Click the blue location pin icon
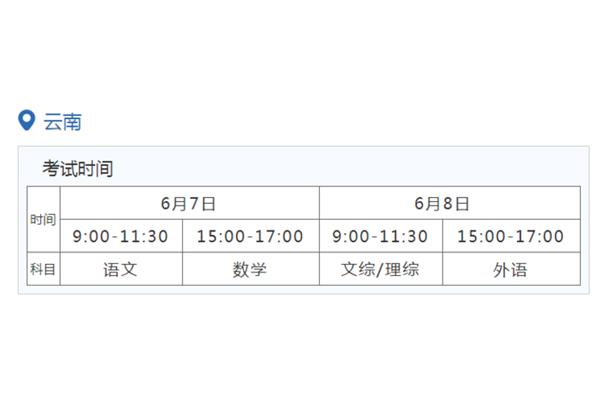Screen dimensions: 600x400 (x=27, y=121)
